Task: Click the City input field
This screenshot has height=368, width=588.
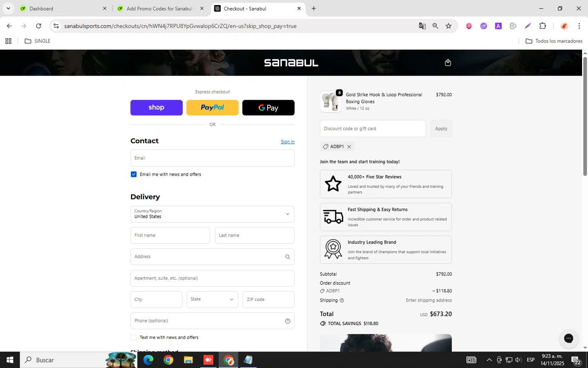Action: [156, 299]
